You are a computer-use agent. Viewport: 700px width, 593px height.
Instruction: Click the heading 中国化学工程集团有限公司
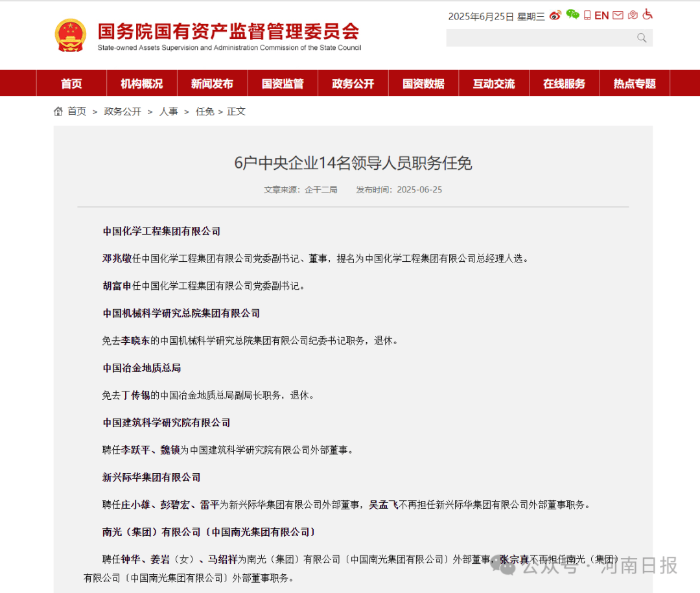161,231
